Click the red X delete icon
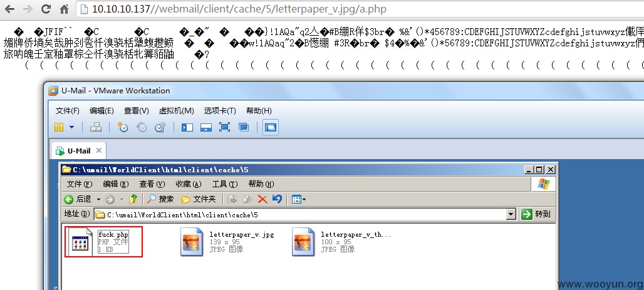Viewport: 644px width, 290px height. coord(262,199)
